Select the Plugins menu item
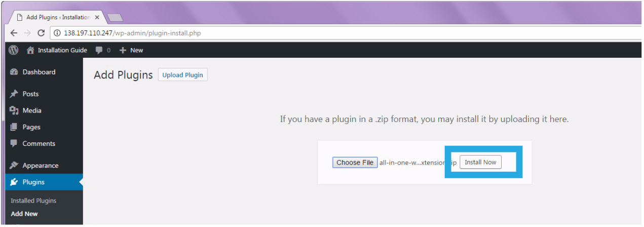This screenshot has width=644, height=227. 33,182
